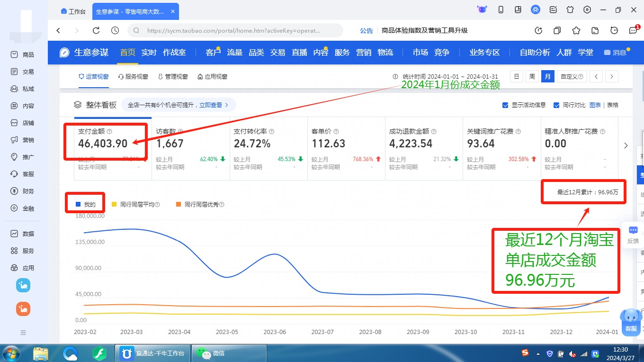The image size is (644, 362).
Task: Open 财务 in the left sidebar
Action: coord(23,191)
